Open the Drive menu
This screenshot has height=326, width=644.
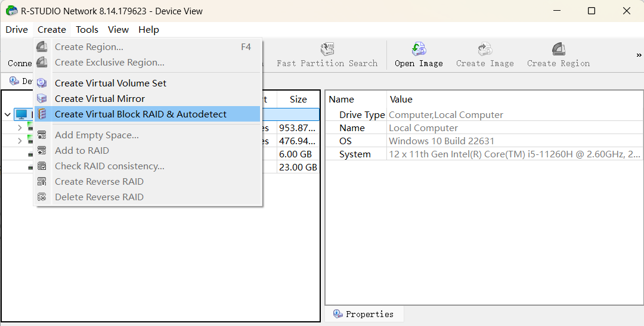point(17,30)
